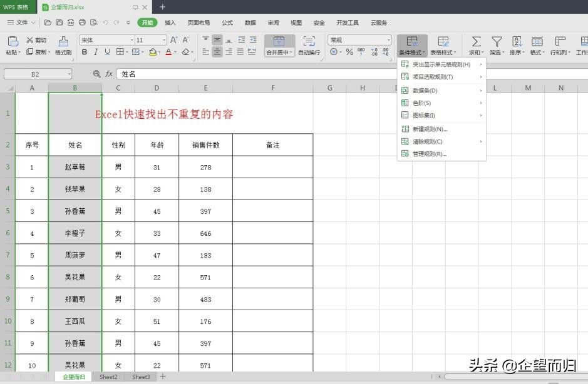Switch to the Page Layout tab
This screenshot has width=588, height=384.
[x=199, y=23]
